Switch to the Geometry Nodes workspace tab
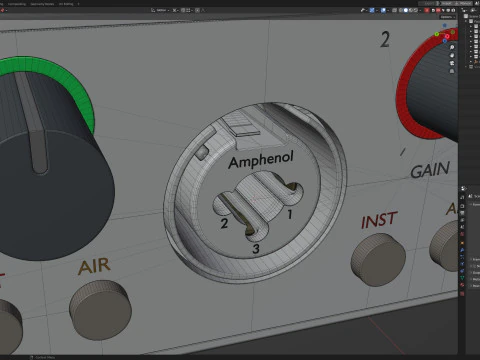This screenshot has width=480, height=360. click(42, 4)
